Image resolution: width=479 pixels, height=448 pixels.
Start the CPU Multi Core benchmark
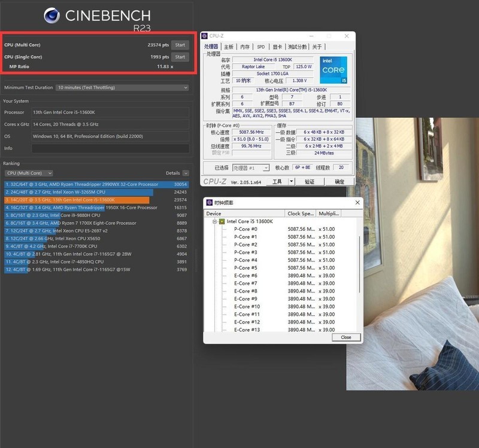click(180, 44)
